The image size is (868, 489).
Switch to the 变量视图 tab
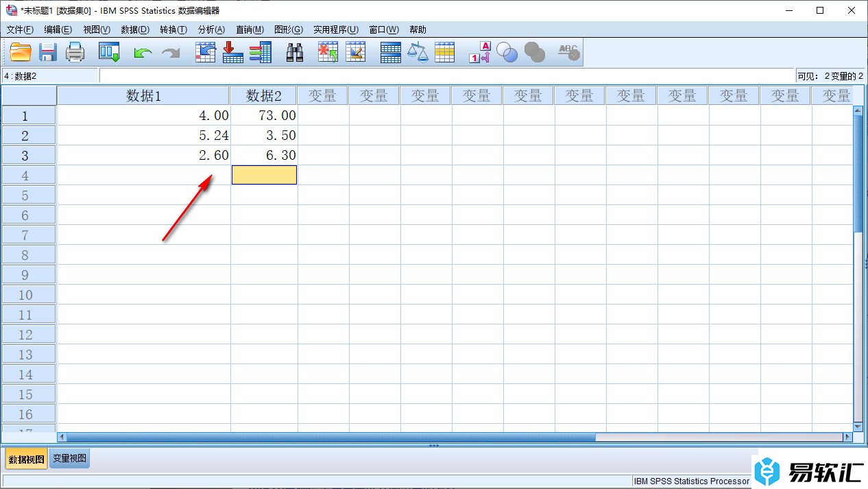click(71, 459)
